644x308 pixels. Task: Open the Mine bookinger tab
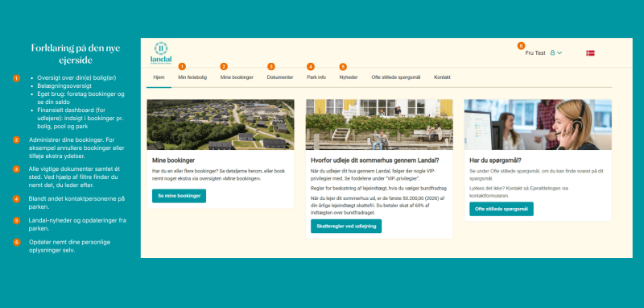click(237, 77)
